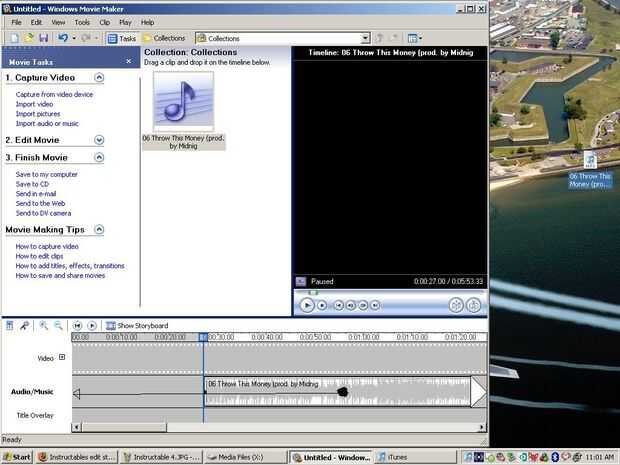Click Capture from video device link
Image resolution: width=620 pixels, height=465 pixels.
tap(54, 95)
